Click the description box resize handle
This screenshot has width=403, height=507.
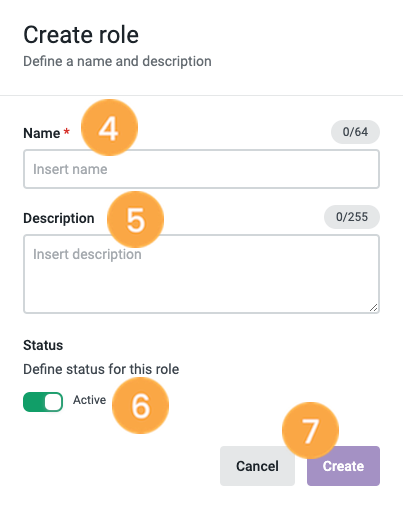pos(374,308)
